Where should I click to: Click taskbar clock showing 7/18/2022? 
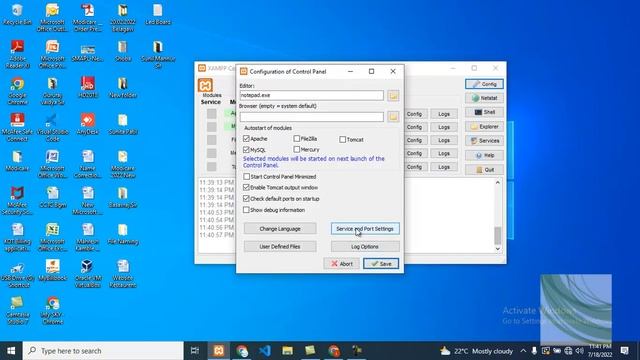pyautogui.click(x=600, y=351)
